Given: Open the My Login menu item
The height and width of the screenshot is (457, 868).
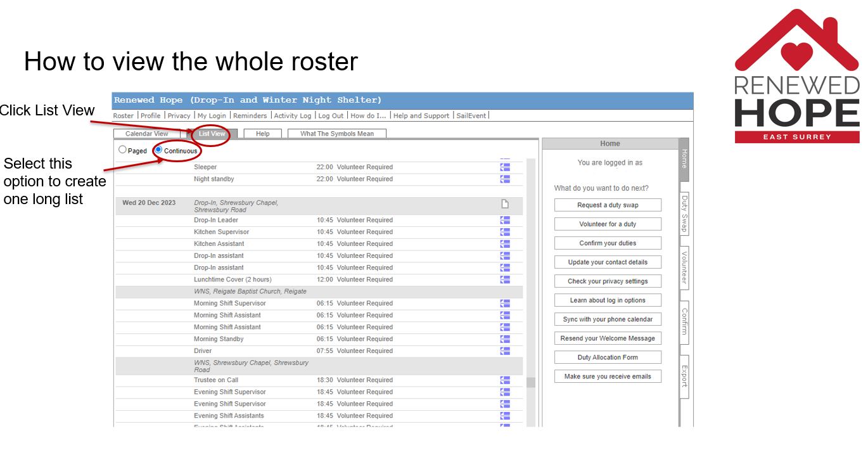Looking at the screenshot, I should point(212,115).
